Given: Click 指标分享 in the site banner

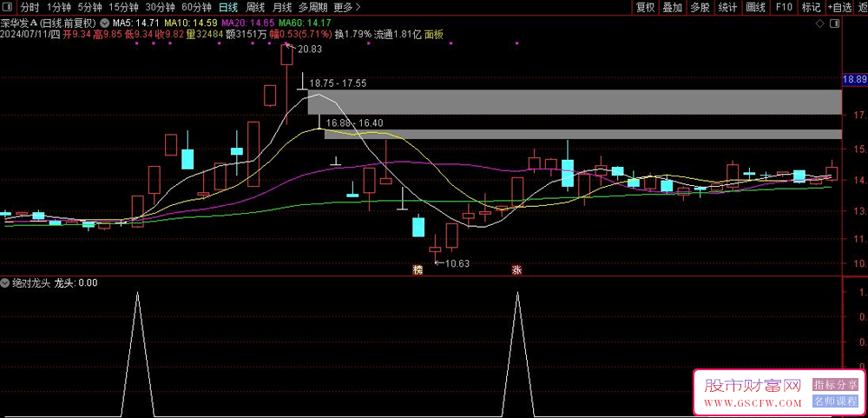Looking at the screenshot, I should (x=835, y=384).
